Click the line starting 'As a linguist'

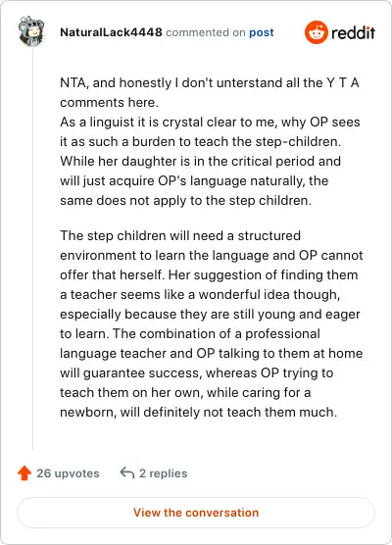coord(210,122)
